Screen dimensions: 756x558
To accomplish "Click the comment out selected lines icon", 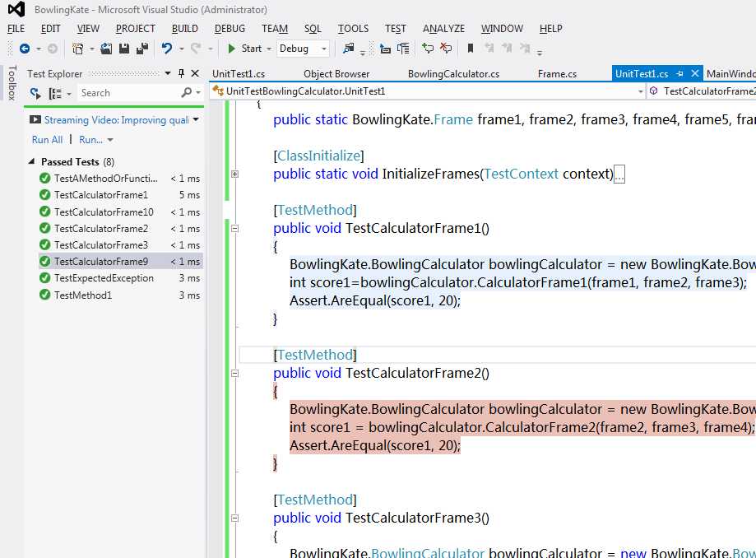I will tap(428, 49).
